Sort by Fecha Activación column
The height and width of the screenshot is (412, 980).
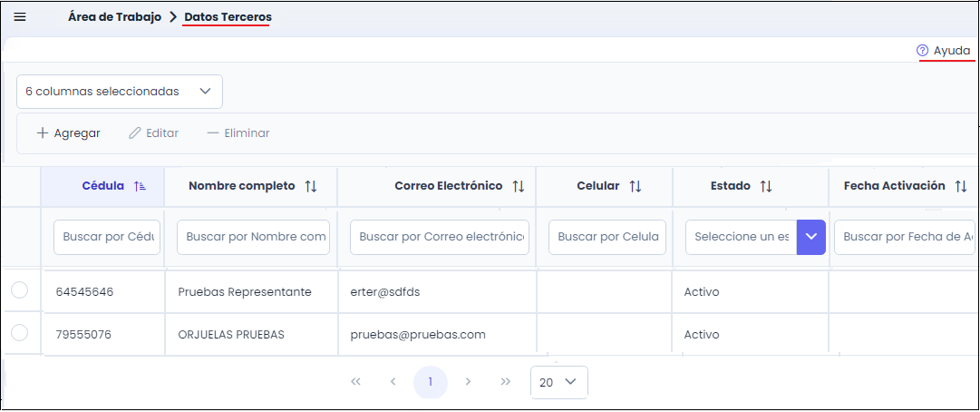[961, 186]
